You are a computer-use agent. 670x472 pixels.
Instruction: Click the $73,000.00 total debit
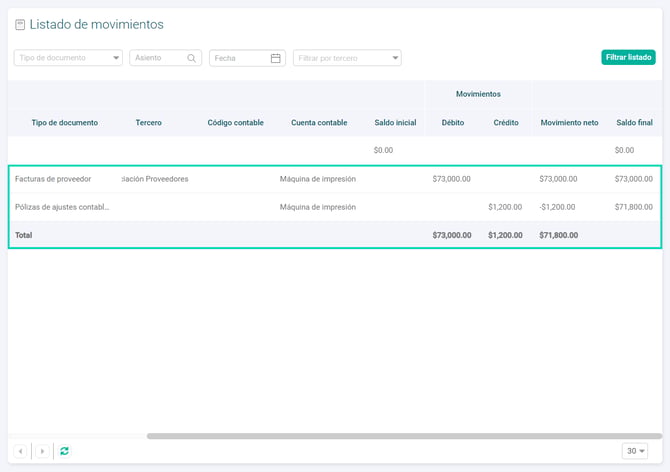pos(452,235)
